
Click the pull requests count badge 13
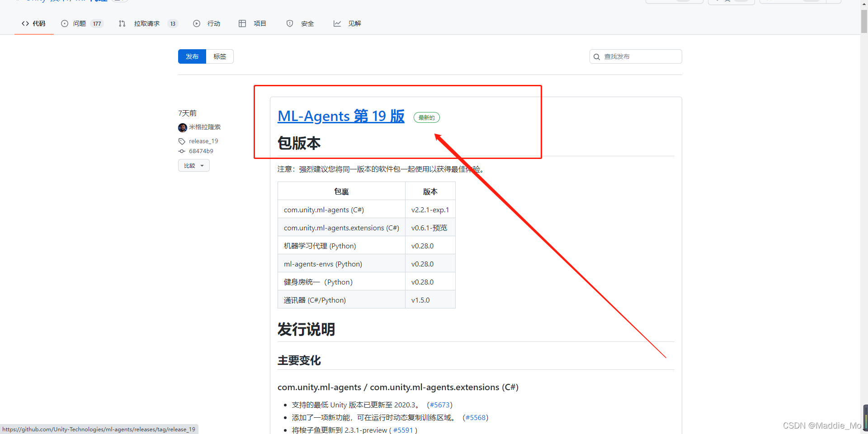coord(173,23)
